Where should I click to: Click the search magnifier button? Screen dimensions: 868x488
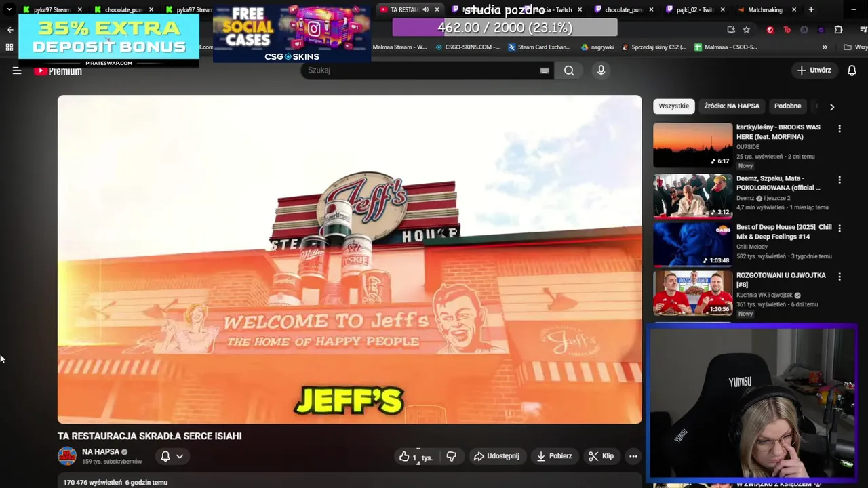[569, 70]
